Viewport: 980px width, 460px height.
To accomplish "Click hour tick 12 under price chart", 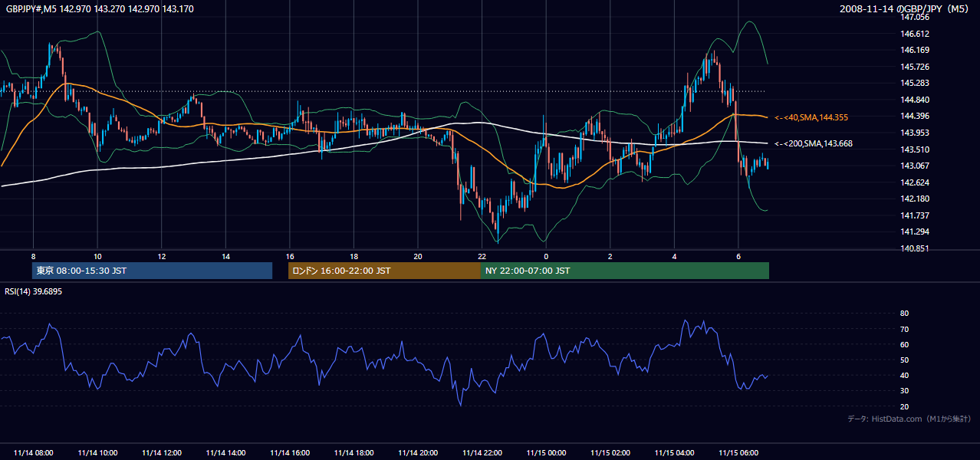I will 161,256.
